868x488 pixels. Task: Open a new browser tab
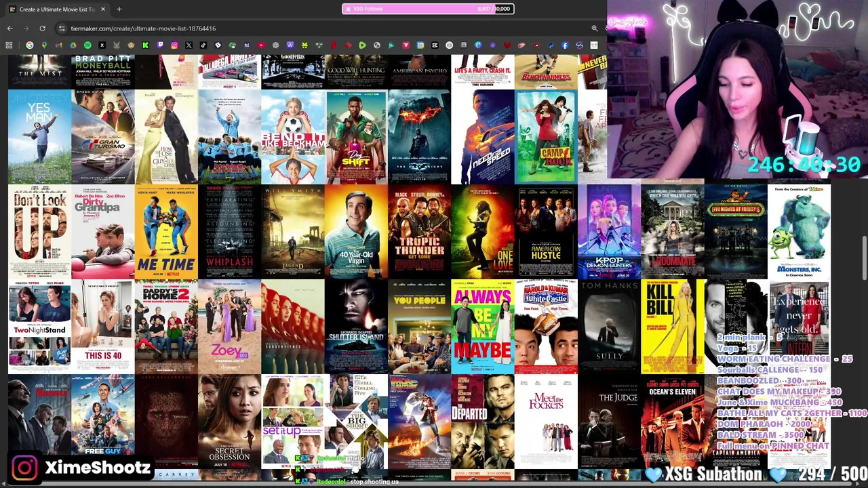coord(119,9)
